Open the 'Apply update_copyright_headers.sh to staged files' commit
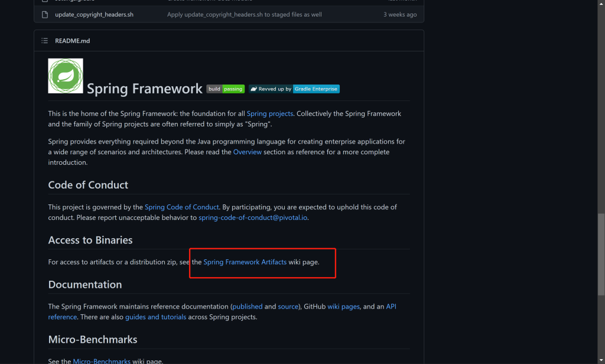 (244, 15)
